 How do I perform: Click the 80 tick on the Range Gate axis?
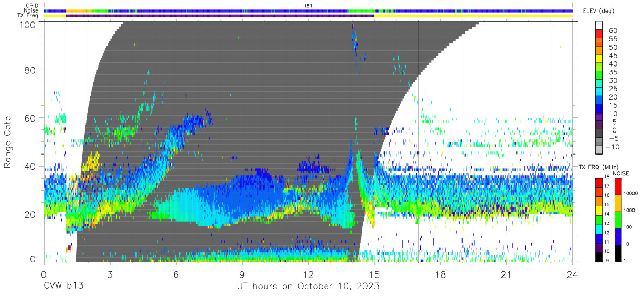(30, 70)
